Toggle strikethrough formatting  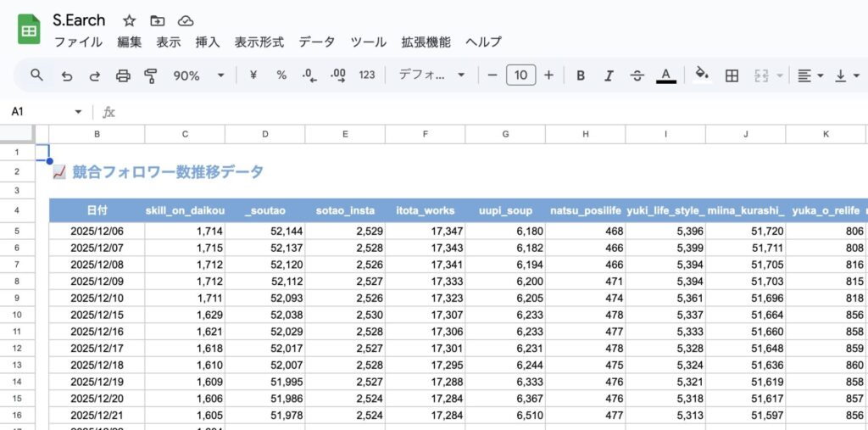coord(637,75)
